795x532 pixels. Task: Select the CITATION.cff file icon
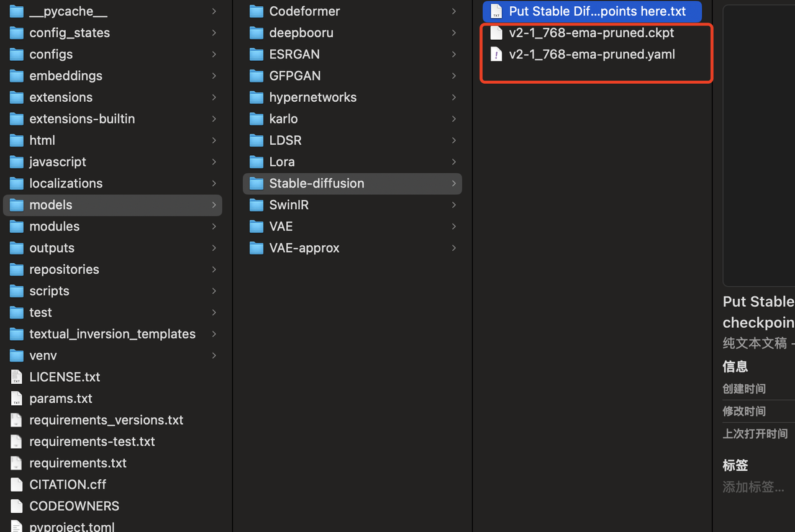[x=17, y=485]
